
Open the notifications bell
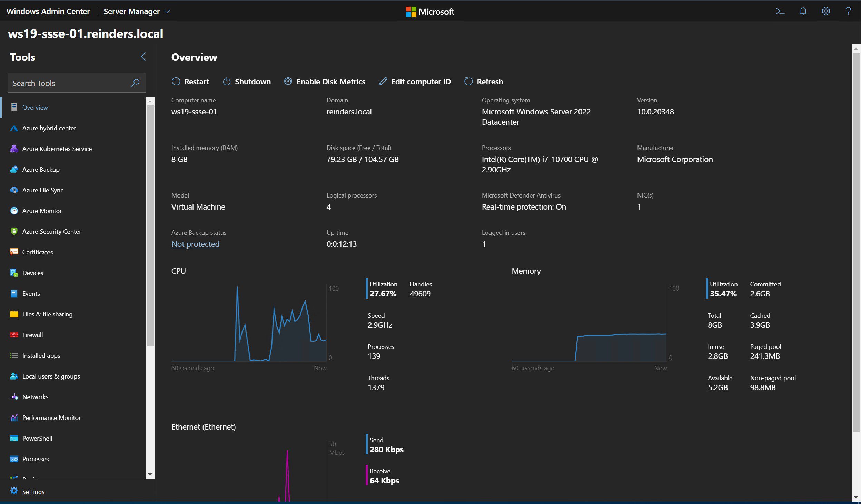pos(803,11)
